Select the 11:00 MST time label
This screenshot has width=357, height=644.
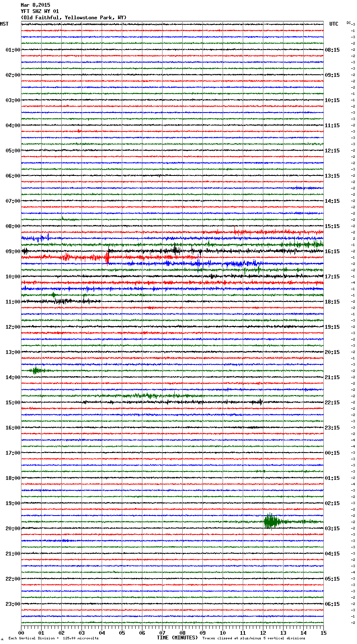(x=13, y=302)
